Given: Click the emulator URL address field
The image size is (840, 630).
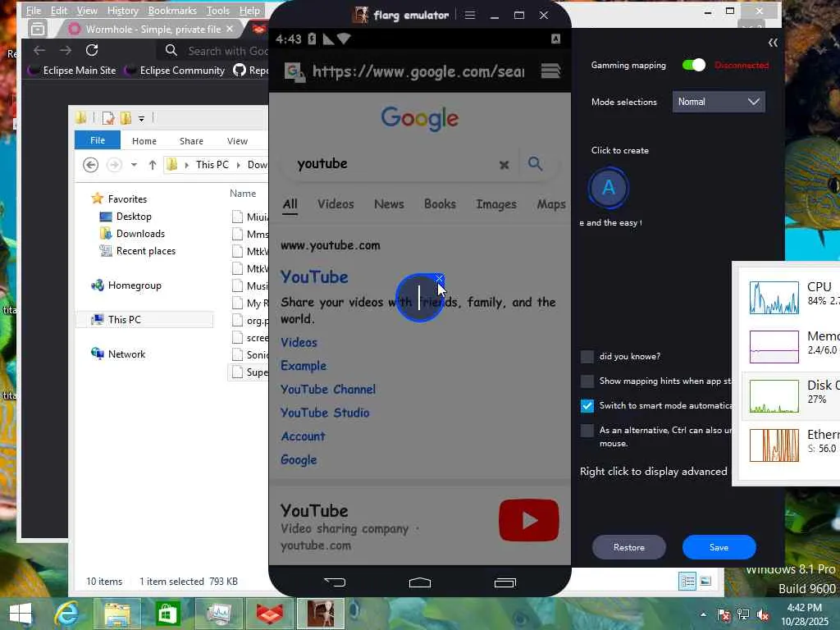Looking at the screenshot, I should click(418, 71).
